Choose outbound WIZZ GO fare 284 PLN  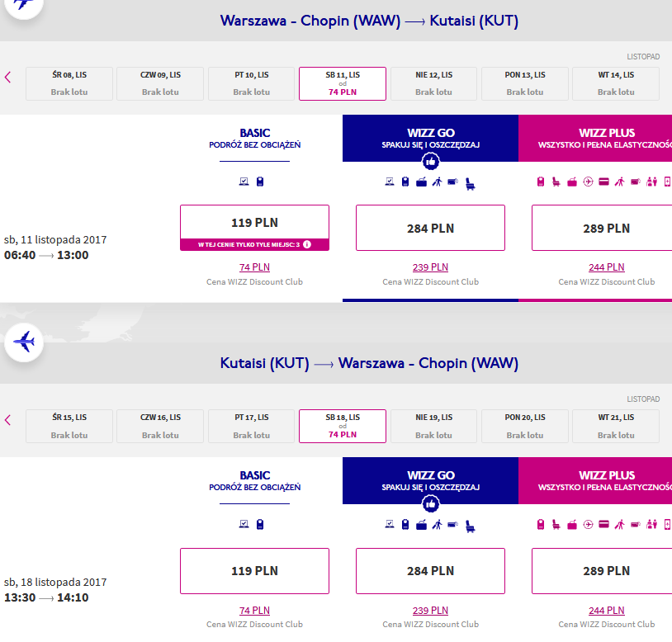tap(430, 228)
